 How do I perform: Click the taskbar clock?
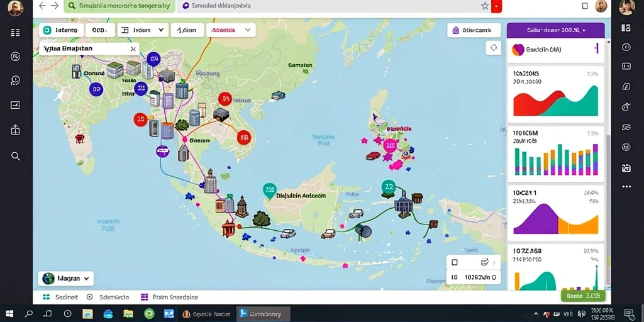click(602, 314)
